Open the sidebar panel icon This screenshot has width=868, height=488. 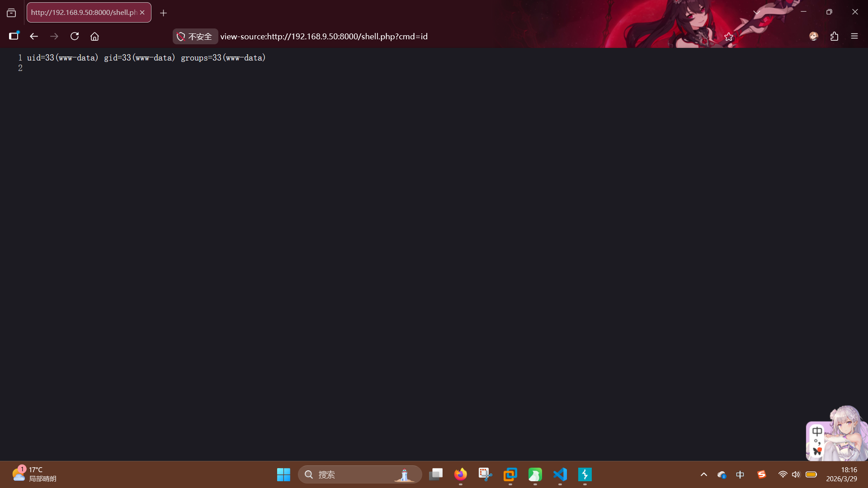point(14,36)
